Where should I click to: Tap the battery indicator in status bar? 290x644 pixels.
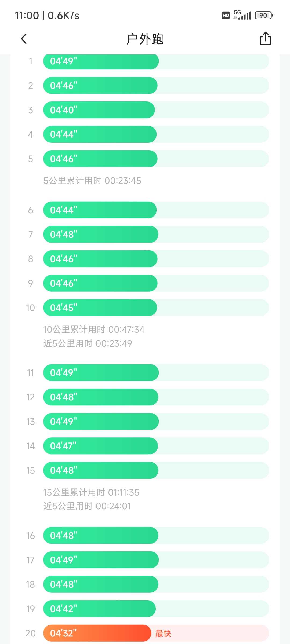264,15
